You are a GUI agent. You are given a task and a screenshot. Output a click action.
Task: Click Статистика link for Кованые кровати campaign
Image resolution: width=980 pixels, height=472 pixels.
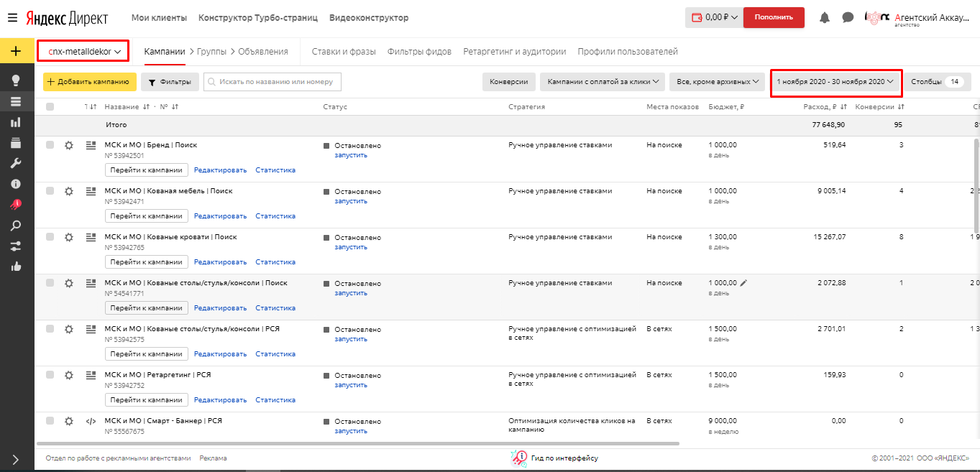[x=275, y=262]
